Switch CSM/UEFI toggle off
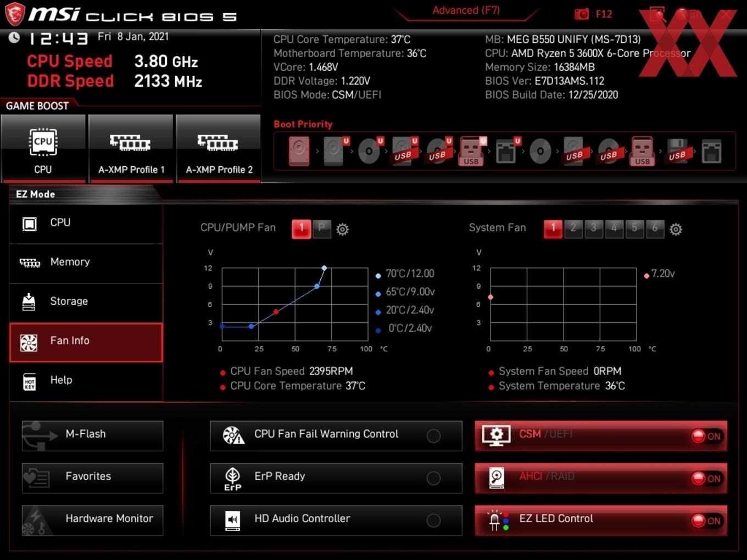Screen dimensions: 747x560 pos(707,436)
